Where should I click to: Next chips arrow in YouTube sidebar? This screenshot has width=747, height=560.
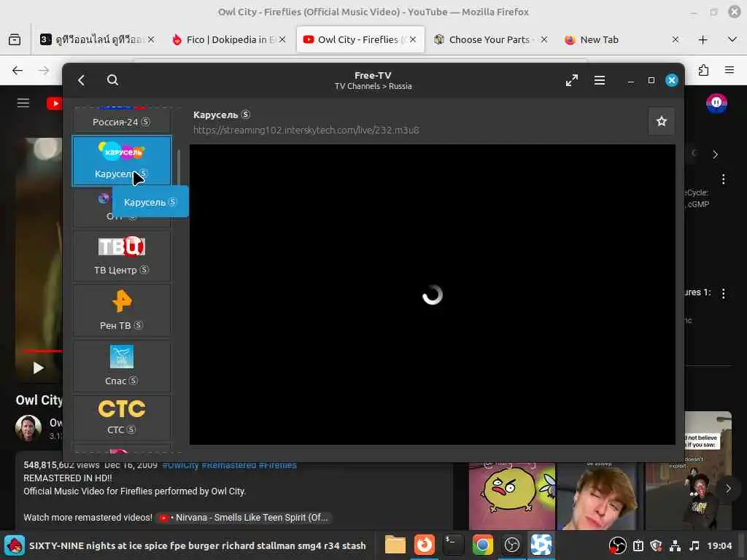[x=715, y=155]
